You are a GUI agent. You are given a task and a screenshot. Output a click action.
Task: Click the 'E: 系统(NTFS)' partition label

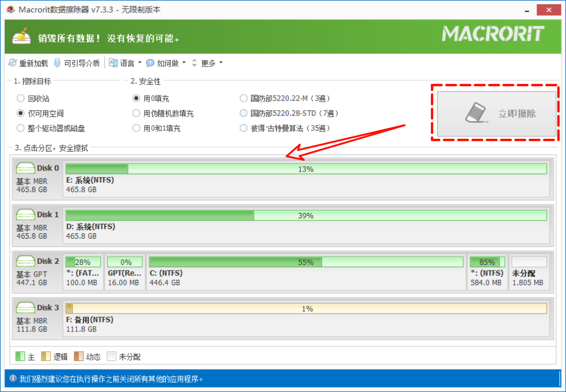click(90, 180)
